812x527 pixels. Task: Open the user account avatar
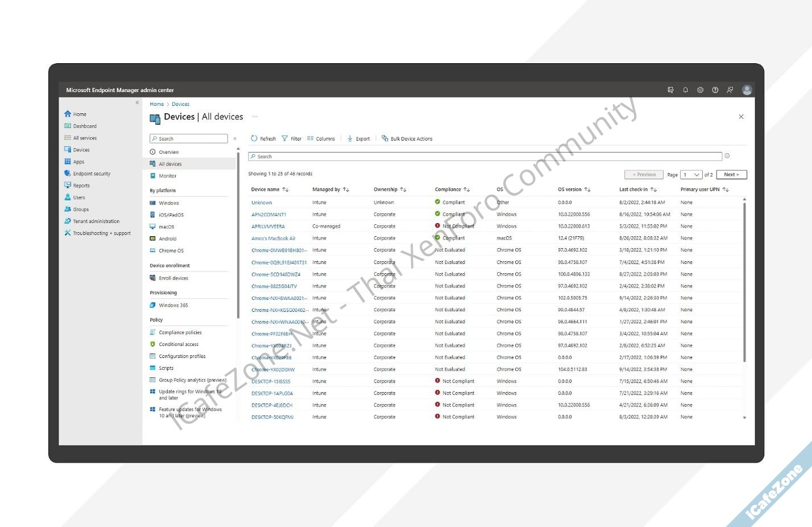[747, 90]
